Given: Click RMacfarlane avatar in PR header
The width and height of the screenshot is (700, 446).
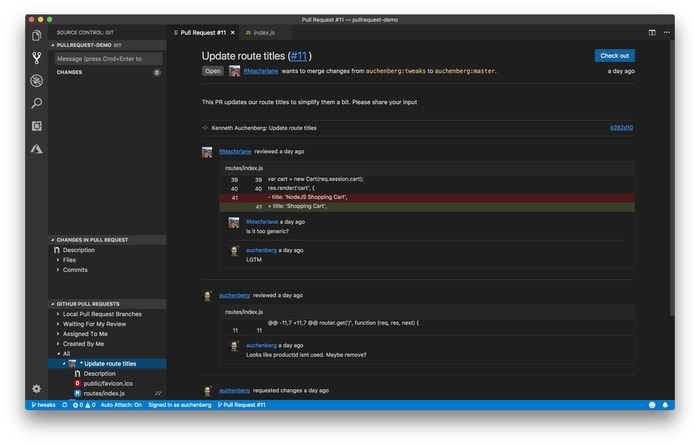Looking at the screenshot, I should point(234,71).
